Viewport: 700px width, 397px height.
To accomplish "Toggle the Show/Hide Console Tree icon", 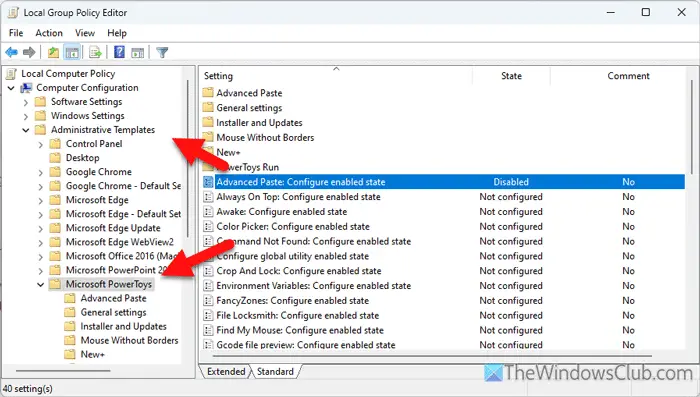I will click(x=72, y=53).
